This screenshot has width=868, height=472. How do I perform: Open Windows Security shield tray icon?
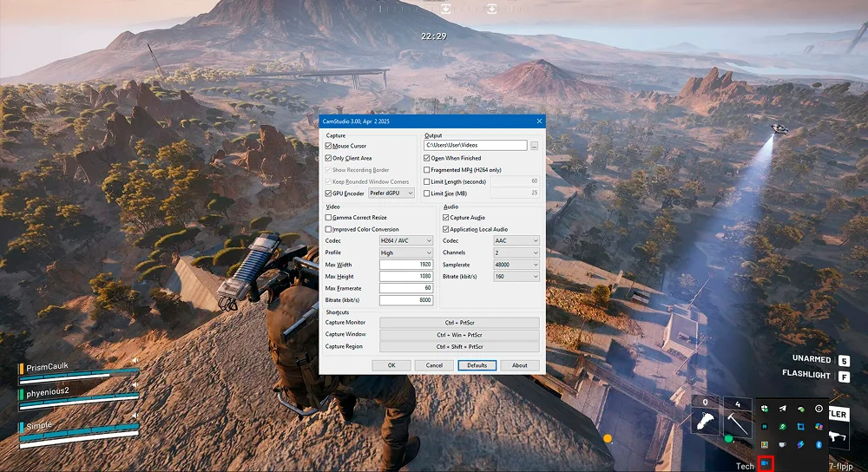pyautogui.click(x=765, y=409)
